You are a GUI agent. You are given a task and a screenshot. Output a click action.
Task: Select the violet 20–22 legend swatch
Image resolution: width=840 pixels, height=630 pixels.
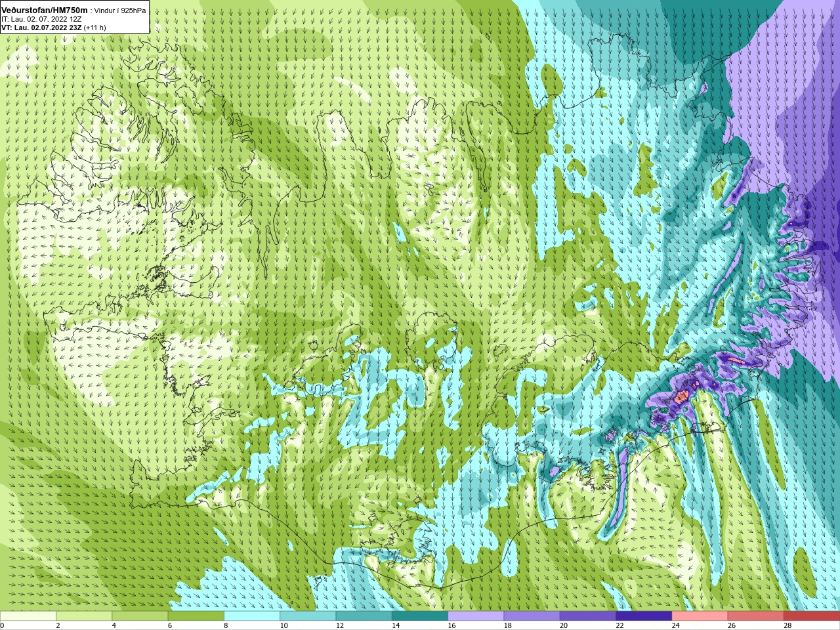587,616
